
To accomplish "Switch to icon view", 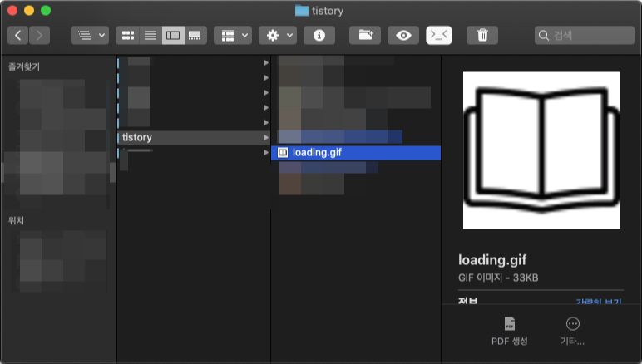I will click(128, 36).
